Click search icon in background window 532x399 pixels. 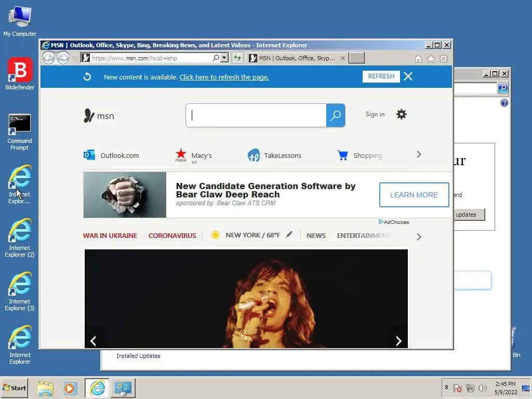coord(503,88)
